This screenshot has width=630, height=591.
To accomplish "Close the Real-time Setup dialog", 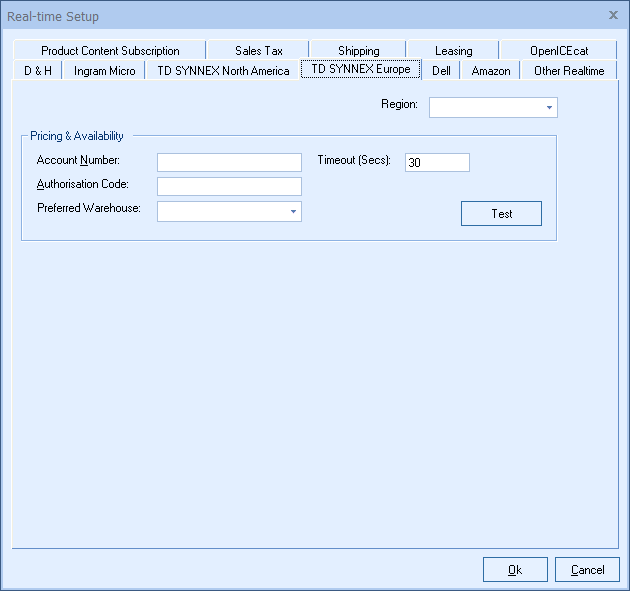I will click(613, 16).
